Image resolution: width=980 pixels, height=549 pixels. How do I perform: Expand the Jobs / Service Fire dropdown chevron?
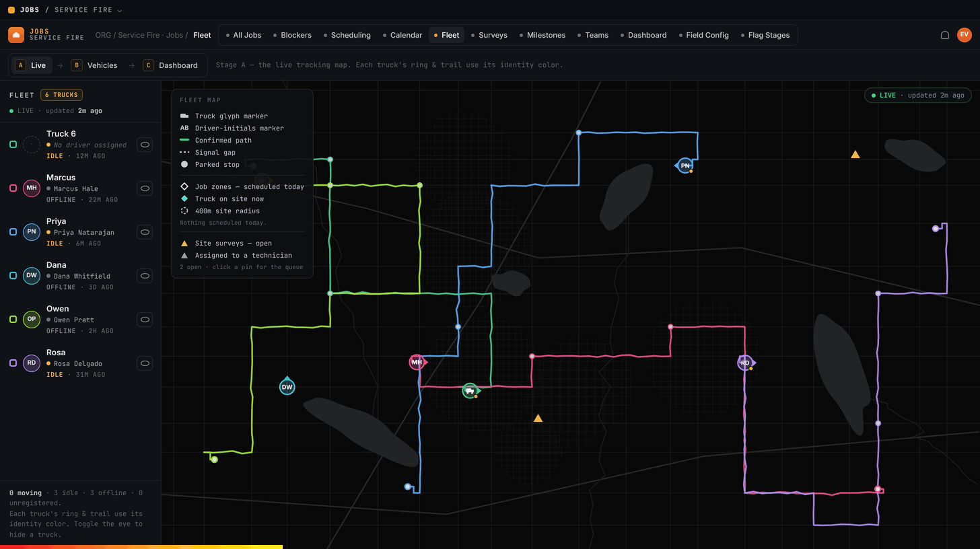point(120,10)
